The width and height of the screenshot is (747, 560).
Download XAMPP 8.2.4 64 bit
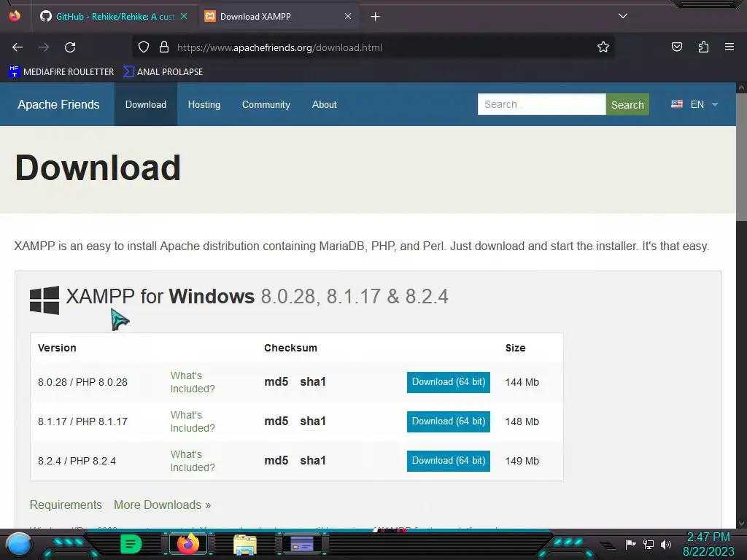pos(449,461)
